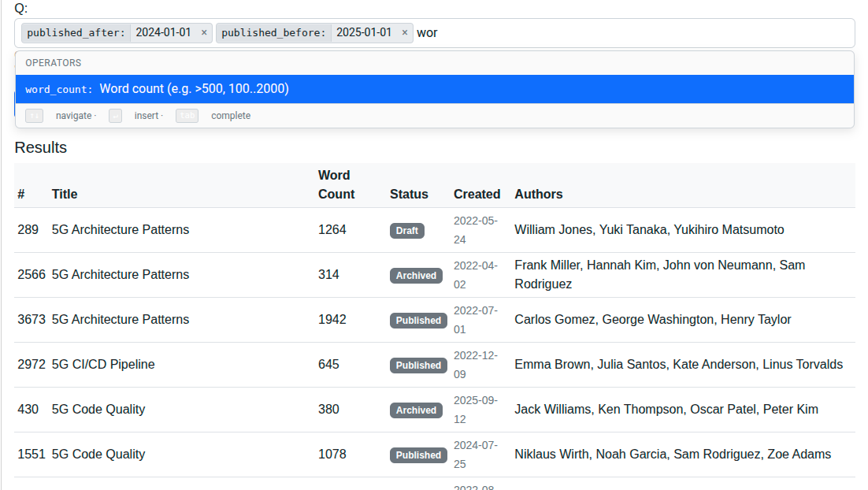Viewport: 868px width, 490px height.
Task: Click Archived badge in row 430
Action: [416, 410]
